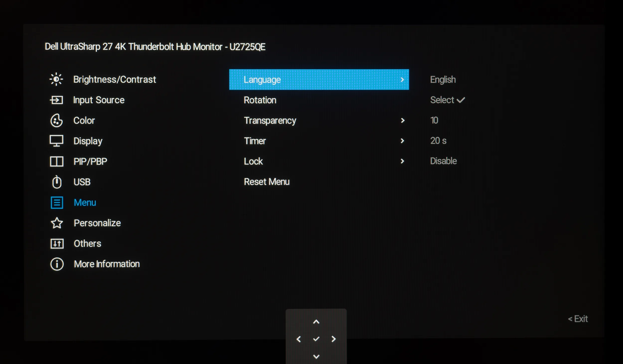Screen dimensions: 623x364
Task: Expand the Language submenu chevron
Action: click(402, 80)
